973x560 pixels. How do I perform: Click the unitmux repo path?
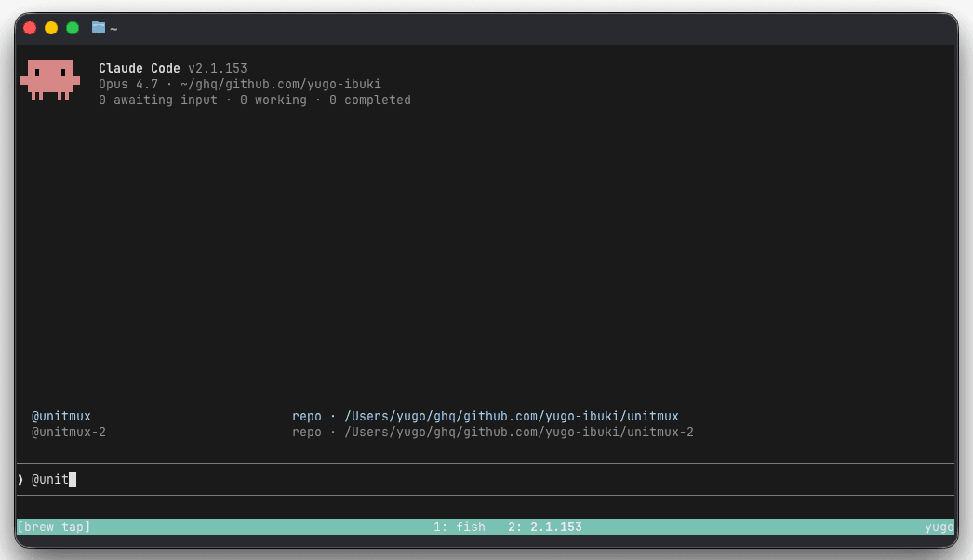coord(512,416)
